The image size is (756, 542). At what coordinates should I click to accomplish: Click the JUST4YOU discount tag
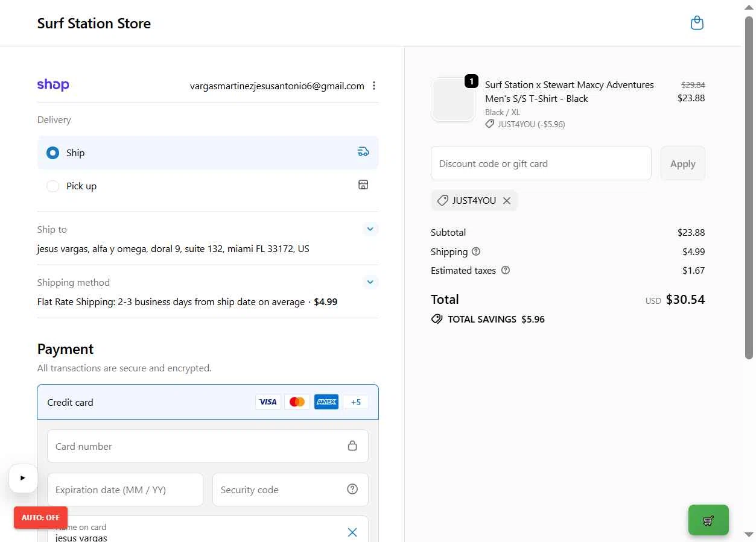coord(474,201)
